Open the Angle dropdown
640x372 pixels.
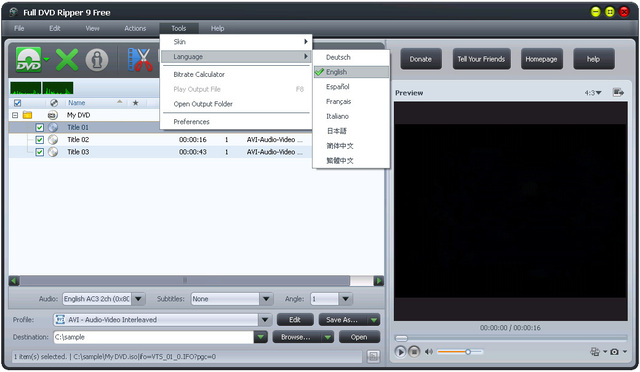point(345,299)
